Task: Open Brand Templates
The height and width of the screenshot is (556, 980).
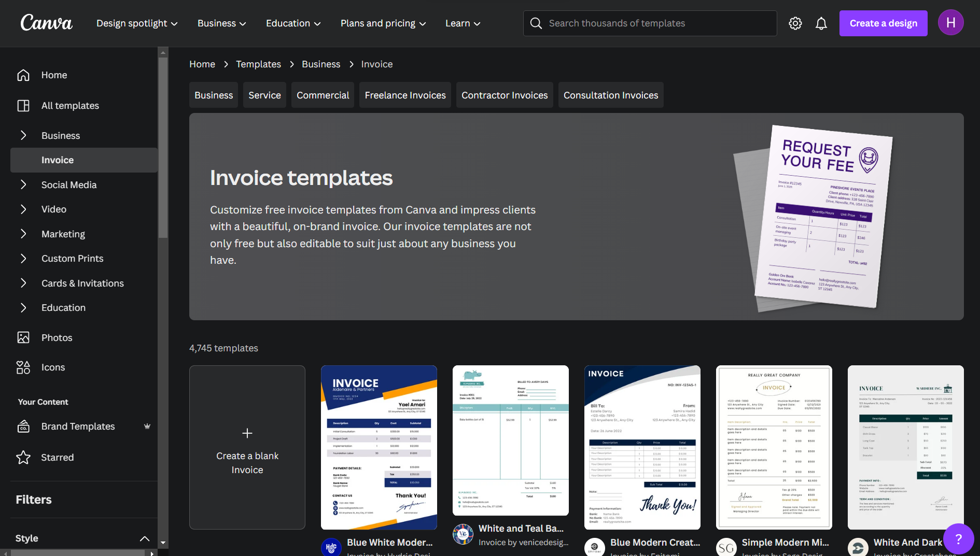Action: point(78,426)
